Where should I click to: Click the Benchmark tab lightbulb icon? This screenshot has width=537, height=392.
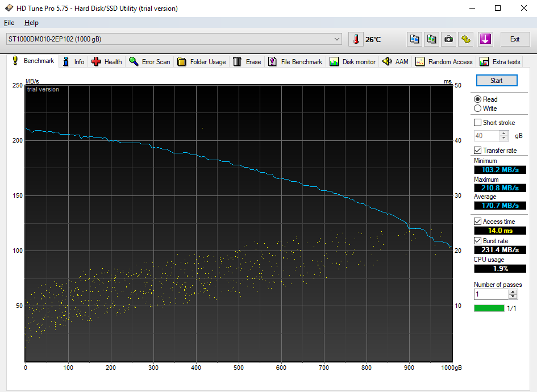[15, 60]
